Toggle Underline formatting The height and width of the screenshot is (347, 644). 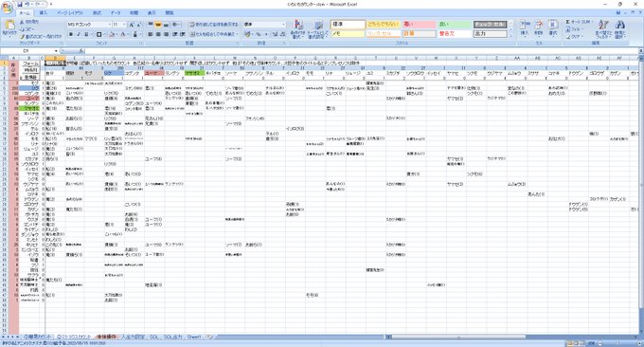coord(86,34)
